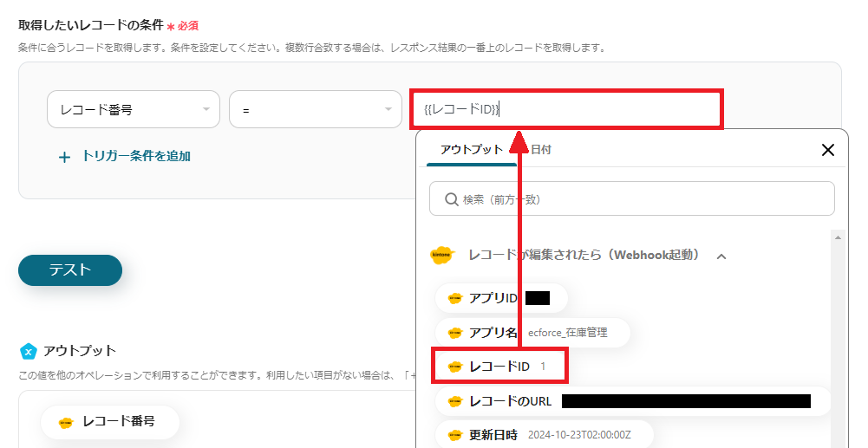Click the レコードが編集されたら（Webhook起動） section title
This screenshot has height=448, width=868.
click(584, 255)
